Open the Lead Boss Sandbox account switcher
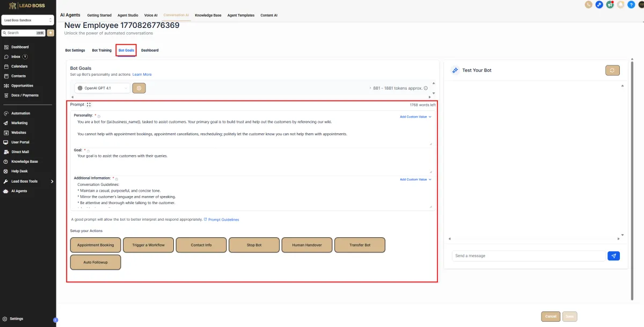 [28, 20]
